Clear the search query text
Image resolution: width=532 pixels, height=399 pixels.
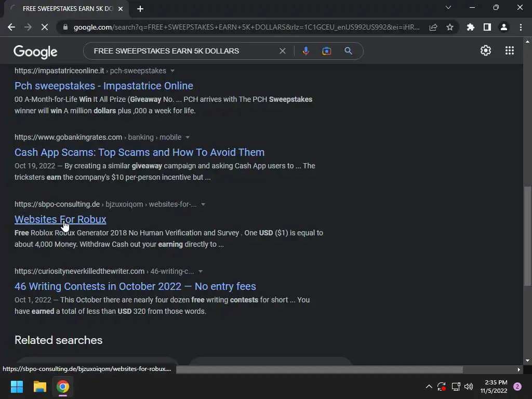click(282, 51)
